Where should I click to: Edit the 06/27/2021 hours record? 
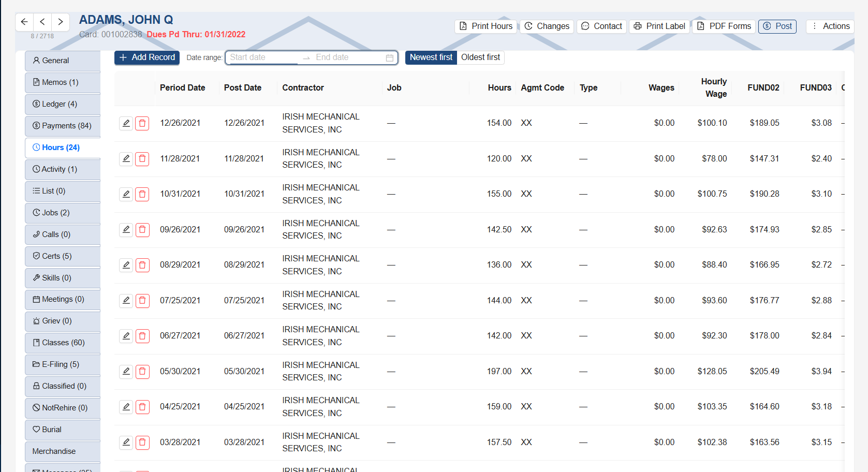(x=126, y=336)
